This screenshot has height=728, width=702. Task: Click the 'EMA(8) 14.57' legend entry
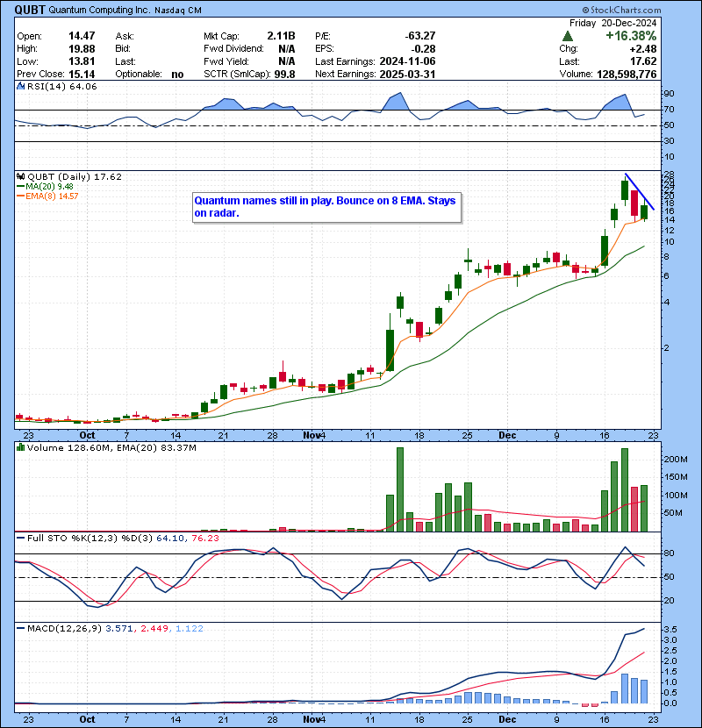52,196
